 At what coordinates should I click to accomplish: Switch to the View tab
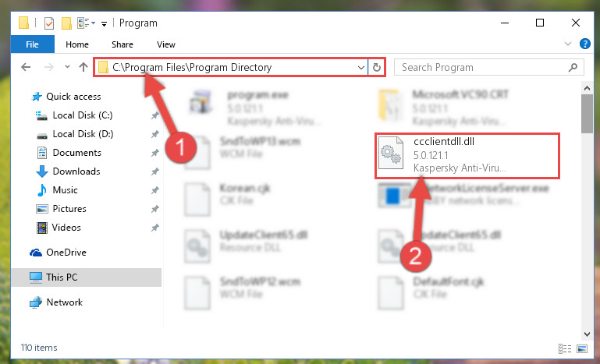pos(166,44)
